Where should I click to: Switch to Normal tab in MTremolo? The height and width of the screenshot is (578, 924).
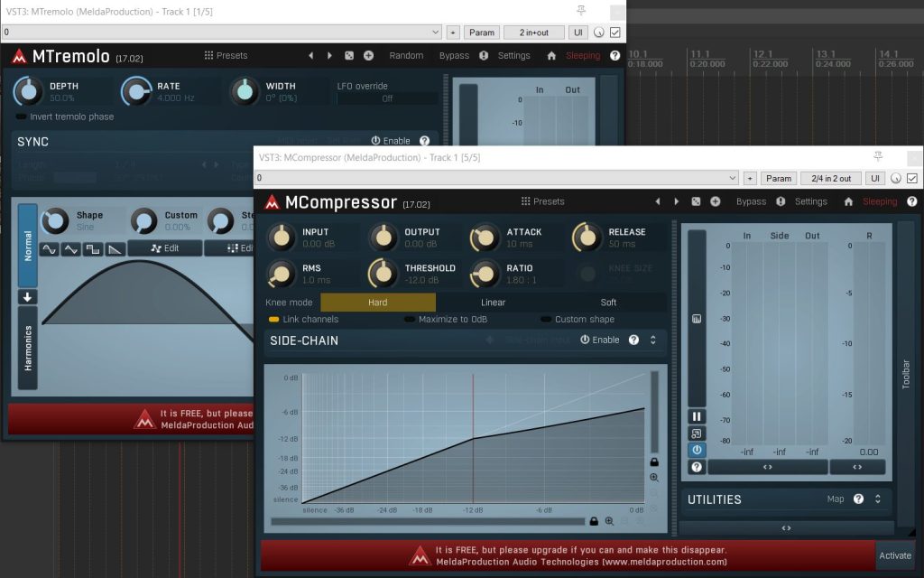[27, 246]
